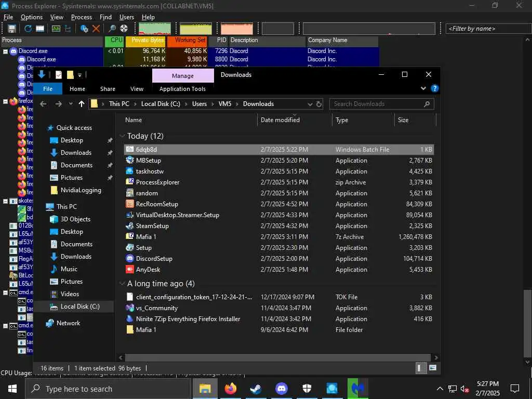Select 3D Objects in the navigation pane
The height and width of the screenshot is (399, 532).
[75, 219]
